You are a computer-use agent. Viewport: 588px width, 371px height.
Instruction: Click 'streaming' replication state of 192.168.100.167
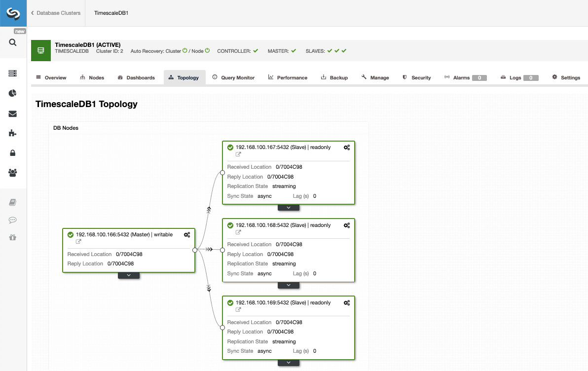(x=284, y=186)
